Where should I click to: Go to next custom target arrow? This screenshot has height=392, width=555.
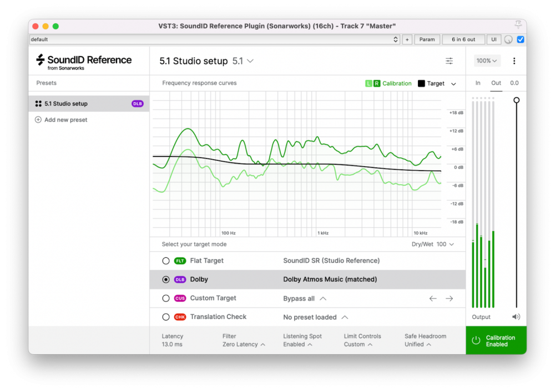point(449,298)
